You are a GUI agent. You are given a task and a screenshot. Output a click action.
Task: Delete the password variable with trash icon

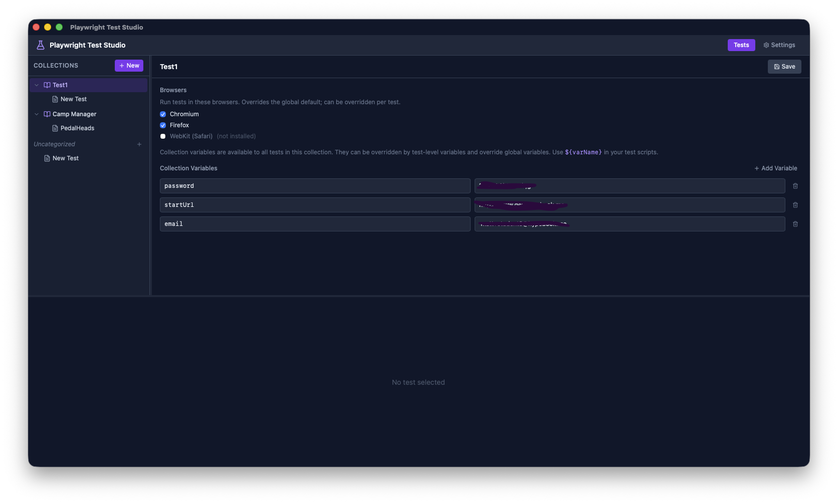click(795, 186)
